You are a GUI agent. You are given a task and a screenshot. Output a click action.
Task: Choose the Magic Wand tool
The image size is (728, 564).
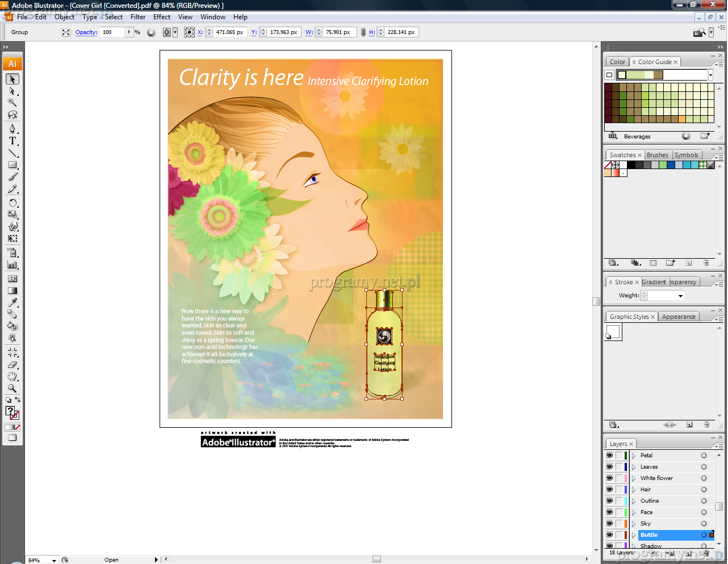12,103
